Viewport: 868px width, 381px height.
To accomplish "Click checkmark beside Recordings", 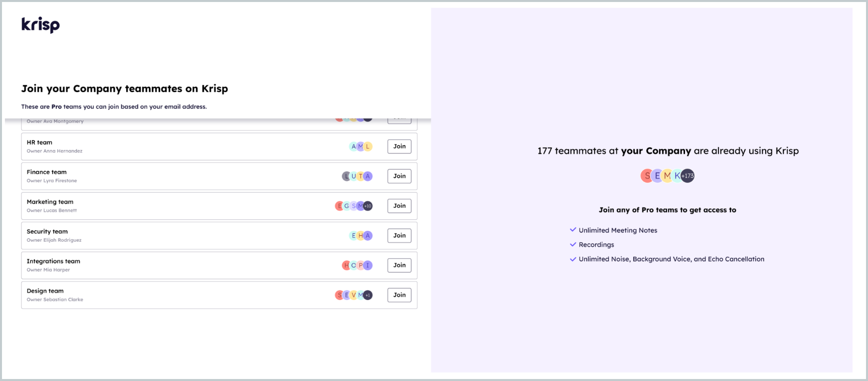I will click(573, 244).
